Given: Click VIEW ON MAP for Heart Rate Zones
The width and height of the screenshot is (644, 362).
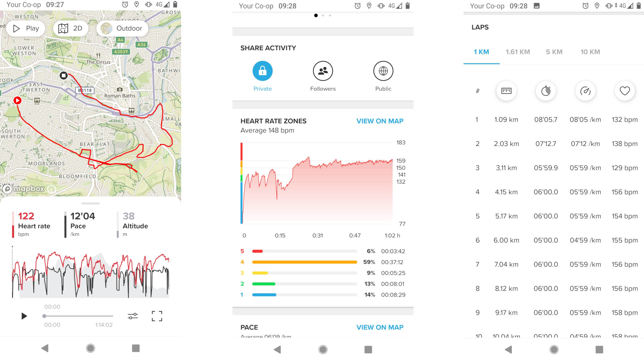Looking at the screenshot, I should click(x=380, y=121).
